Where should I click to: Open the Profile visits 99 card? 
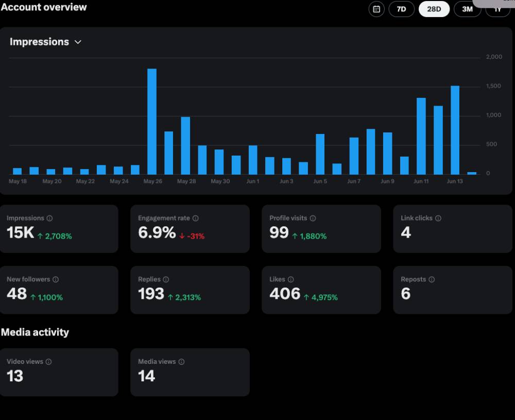click(x=321, y=229)
